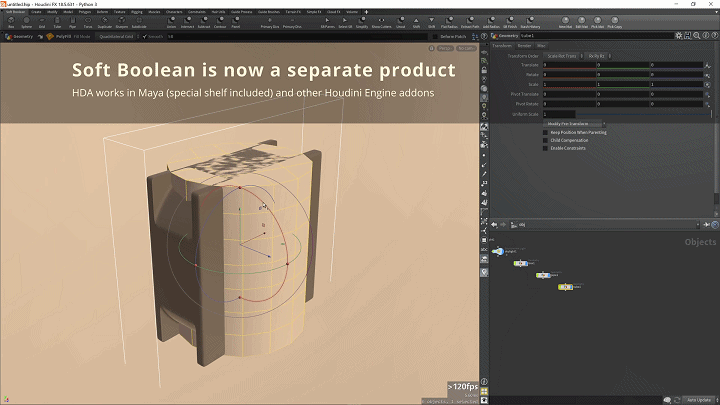This screenshot has width=720, height=405.
Task: Click the New Mat sphere icon
Action: tap(565, 20)
